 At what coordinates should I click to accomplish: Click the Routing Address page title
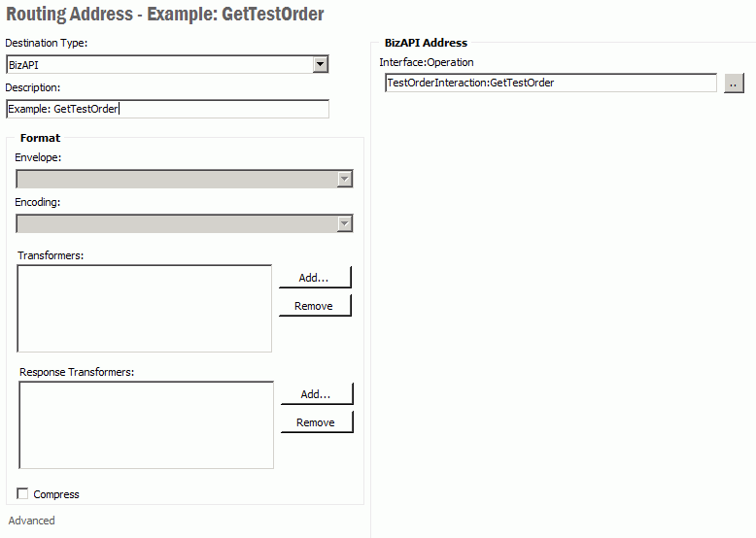165,15
